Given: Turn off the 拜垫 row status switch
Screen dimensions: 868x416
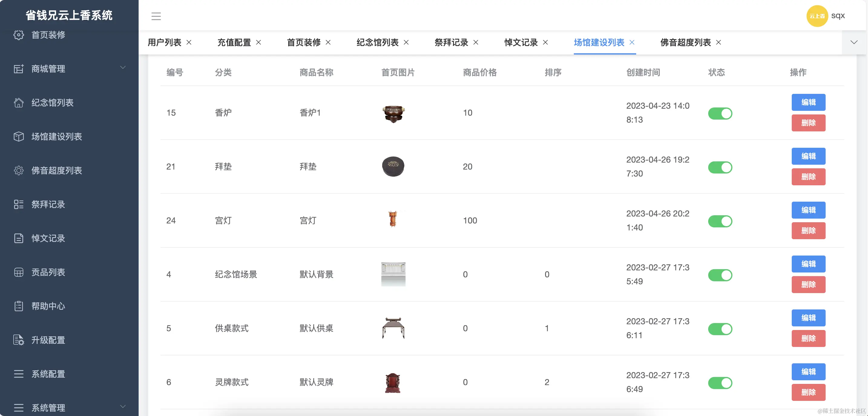Looking at the screenshot, I should pos(720,167).
